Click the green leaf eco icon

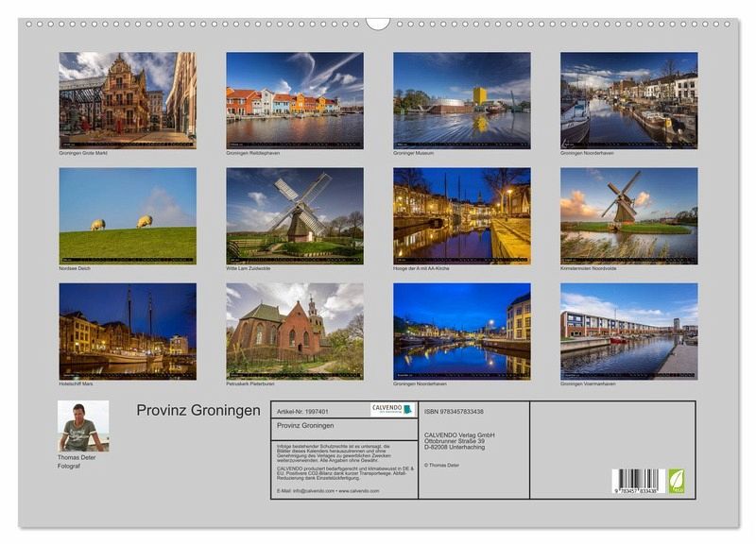(677, 480)
